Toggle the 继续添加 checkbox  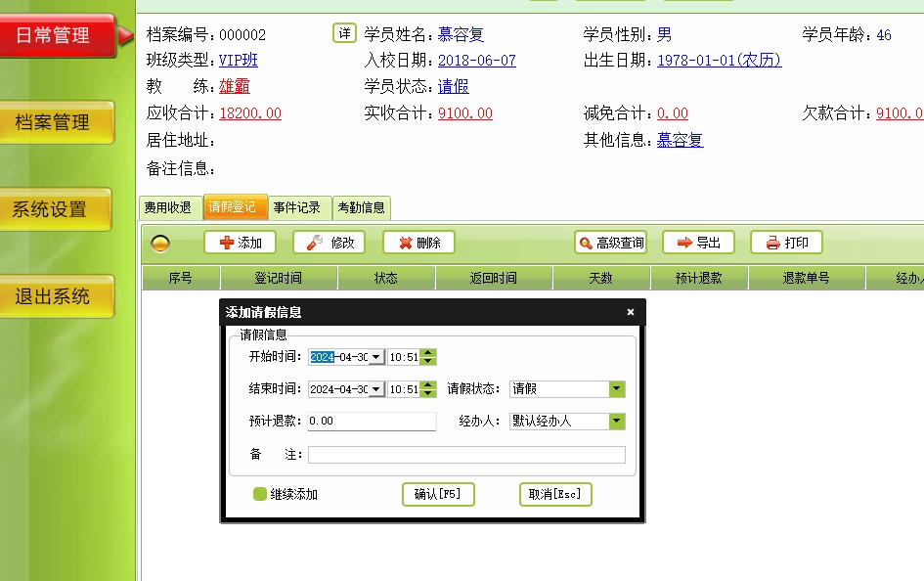260,494
